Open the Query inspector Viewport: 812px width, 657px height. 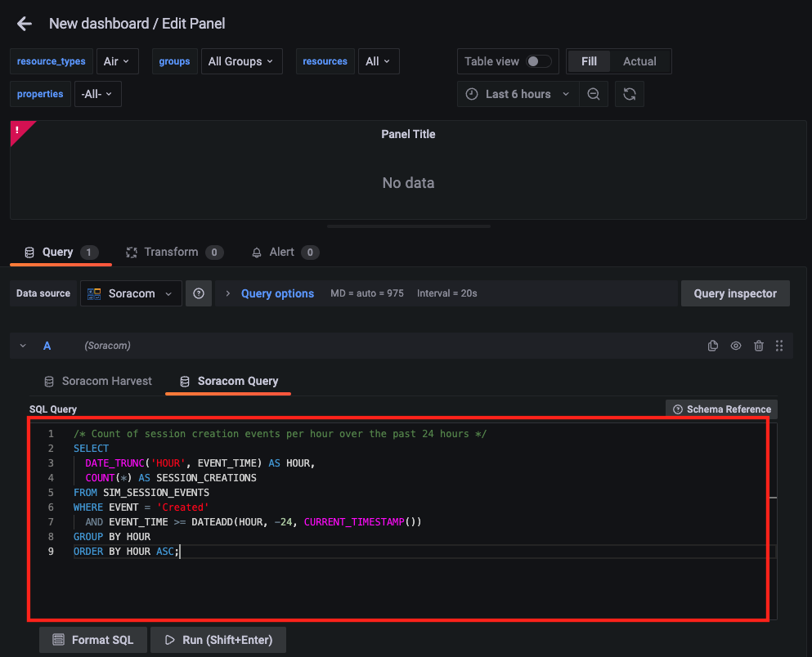pos(735,293)
